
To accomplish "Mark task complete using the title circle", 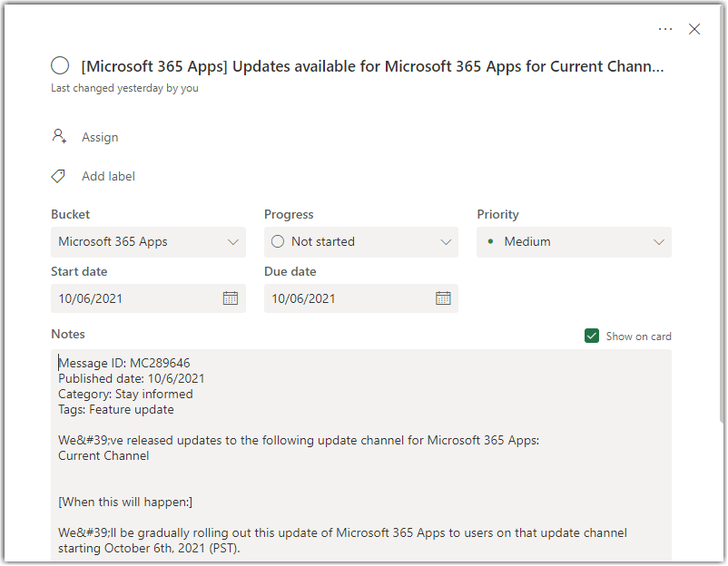I will point(60,65).
